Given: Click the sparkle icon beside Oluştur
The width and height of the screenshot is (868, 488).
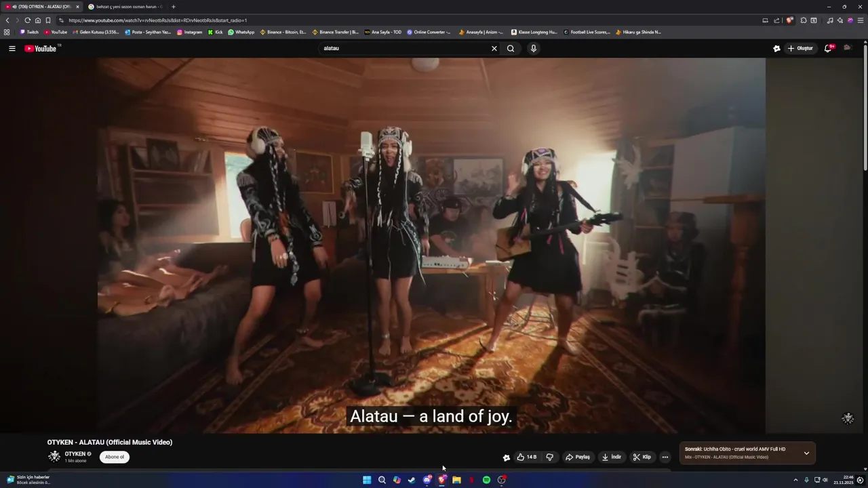Looking at the screenshot, I should click(776, 48).
